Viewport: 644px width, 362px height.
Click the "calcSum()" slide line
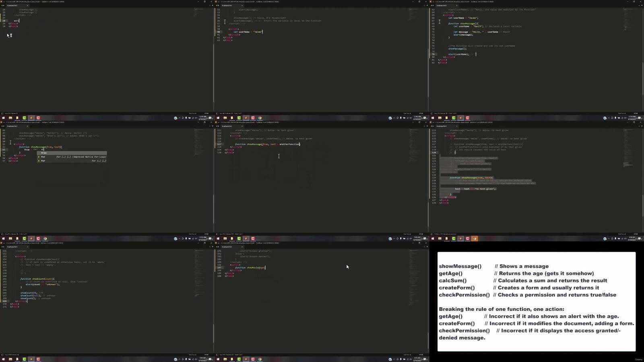coord(523,281)
